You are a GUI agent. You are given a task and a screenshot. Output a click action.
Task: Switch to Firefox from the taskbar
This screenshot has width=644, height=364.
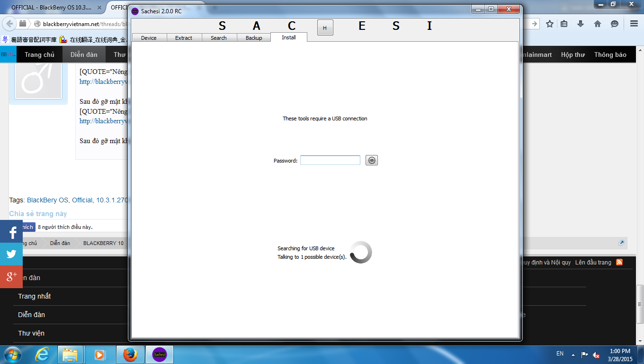click(x=129, y=355)
